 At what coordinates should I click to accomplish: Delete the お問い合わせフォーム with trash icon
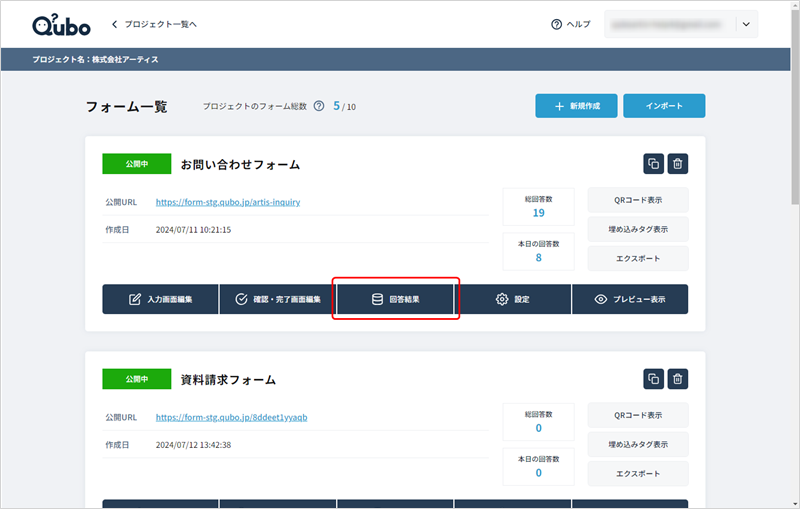point(677,164)
